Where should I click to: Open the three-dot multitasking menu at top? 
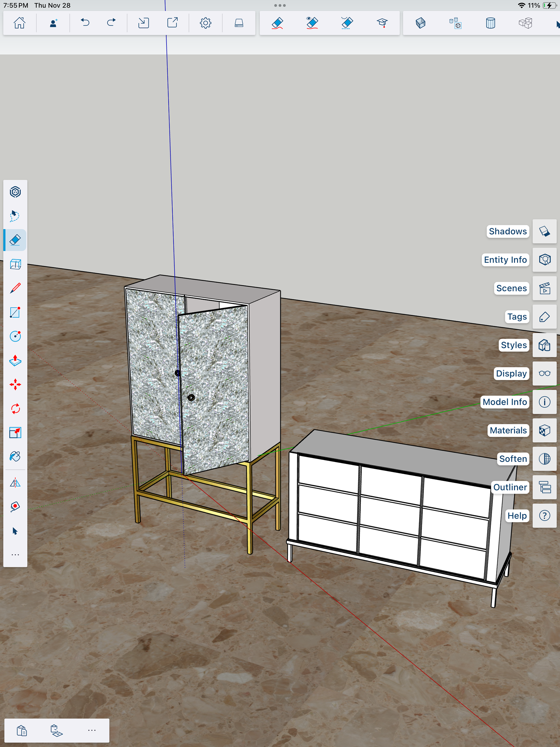coord(280,6)
